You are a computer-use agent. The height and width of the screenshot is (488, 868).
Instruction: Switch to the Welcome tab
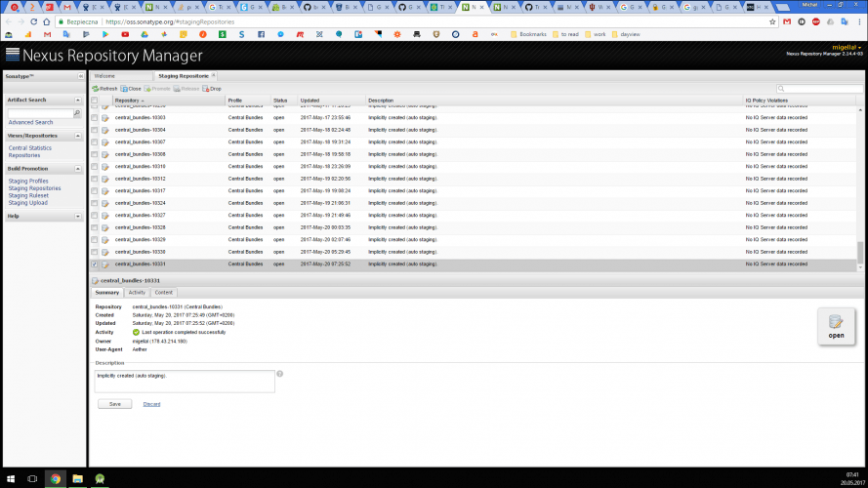coord(121,76)
